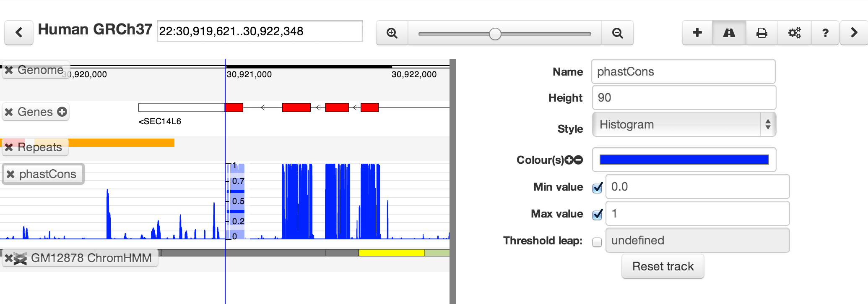Uncheck the Min value checkbox
Viewport: 868px width, 304px height.
point(597,187)
